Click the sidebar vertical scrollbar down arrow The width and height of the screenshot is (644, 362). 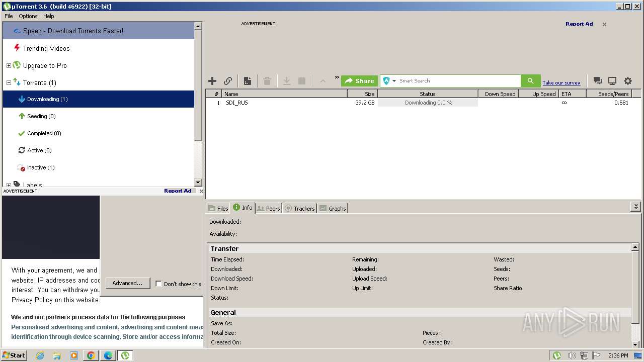point(198,183)
